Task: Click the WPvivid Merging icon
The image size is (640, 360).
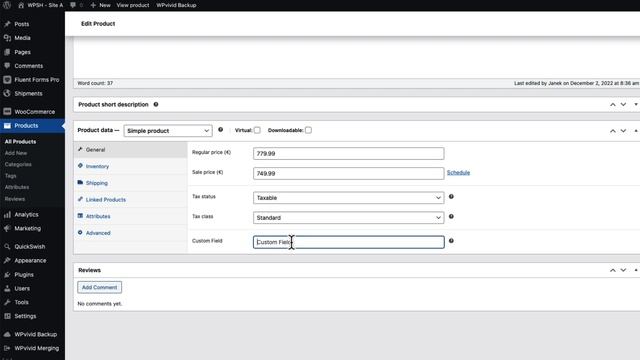Action: 7,348
